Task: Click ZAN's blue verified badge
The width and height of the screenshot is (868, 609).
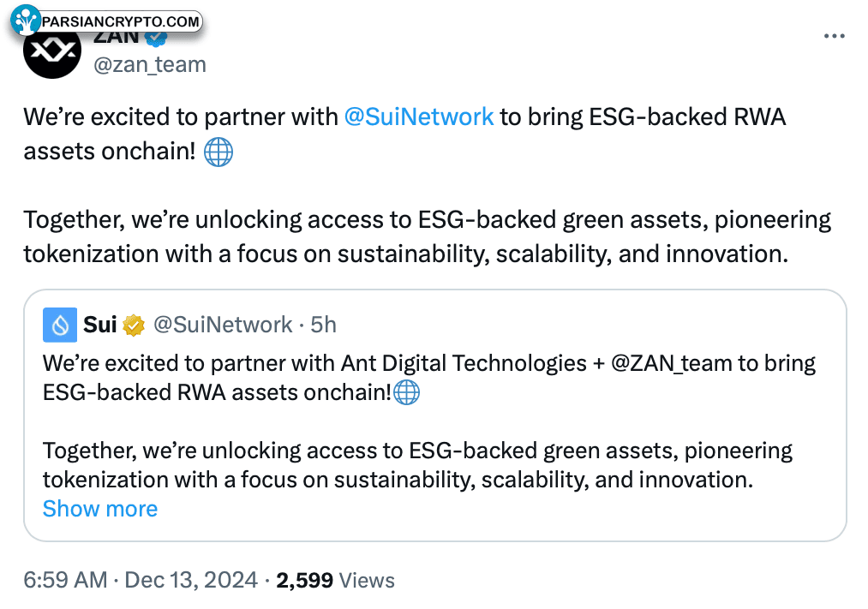Action: (156, 38)
